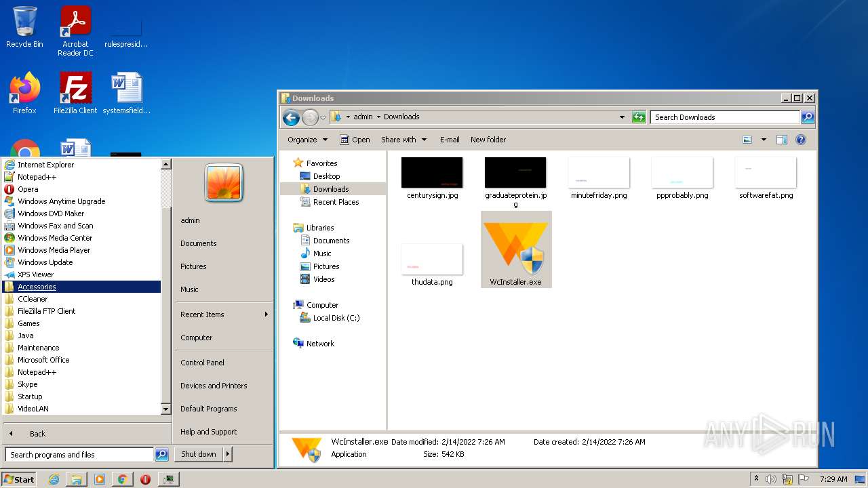Image resolution: width=868 pixels, height=488 pixels.
Task: Expand Recent Items submenu
Action: (224, 314)
